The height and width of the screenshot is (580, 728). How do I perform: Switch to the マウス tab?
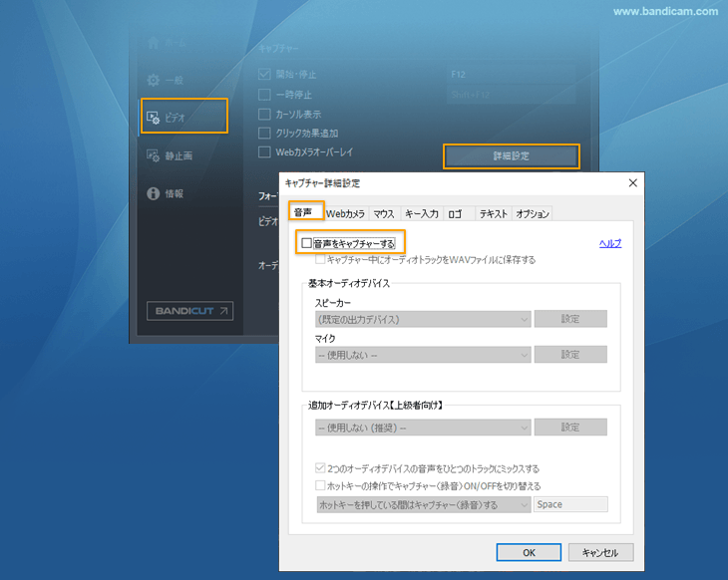(384, 214)
